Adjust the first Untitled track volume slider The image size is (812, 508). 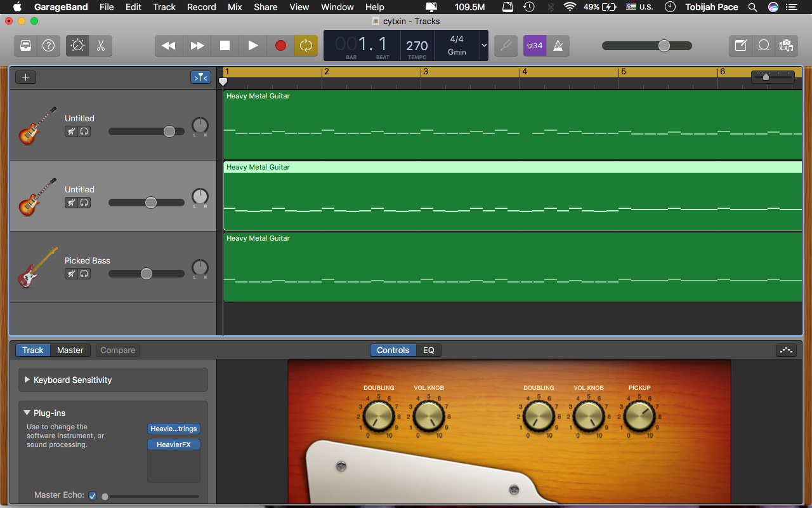(x=147, y=131)
